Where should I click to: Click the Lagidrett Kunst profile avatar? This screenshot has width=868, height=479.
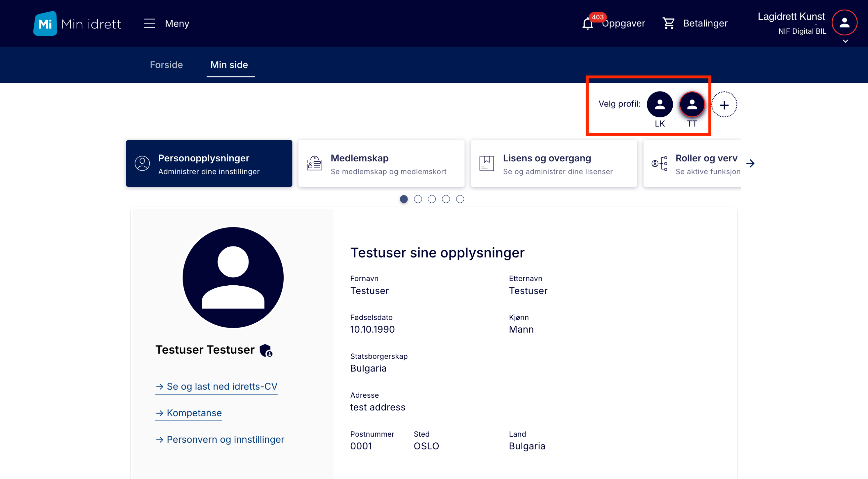click(x=844, y=22)
